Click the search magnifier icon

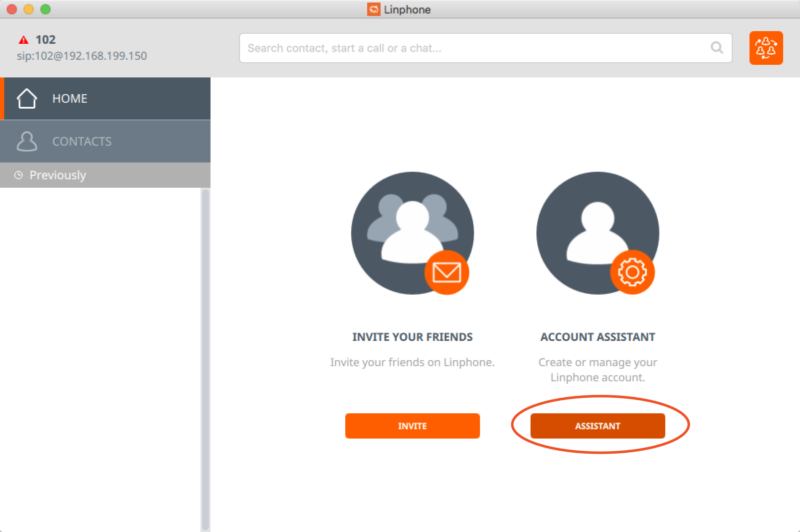point(717,48)
